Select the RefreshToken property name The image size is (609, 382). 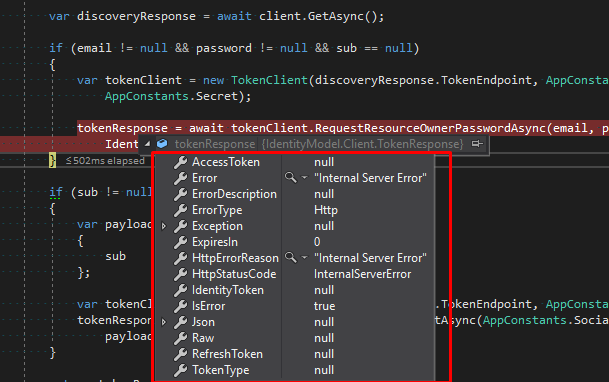coord(228,354)
